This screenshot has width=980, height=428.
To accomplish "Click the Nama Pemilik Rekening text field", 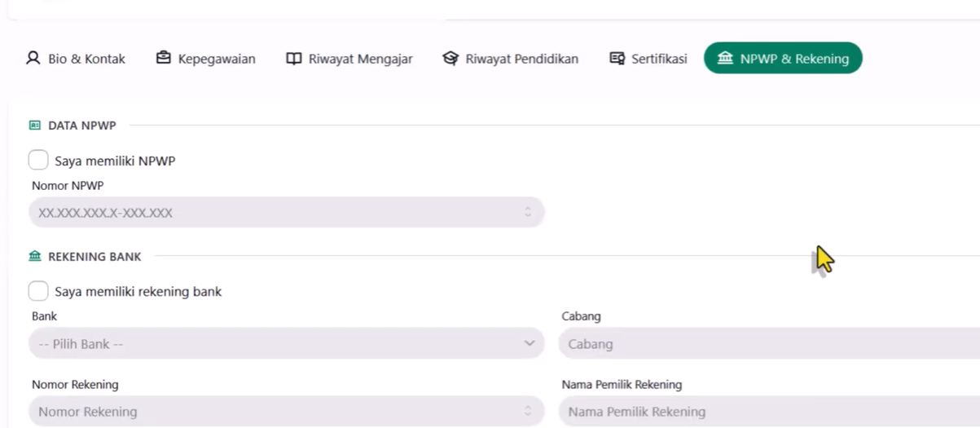I will coord(766,412).
